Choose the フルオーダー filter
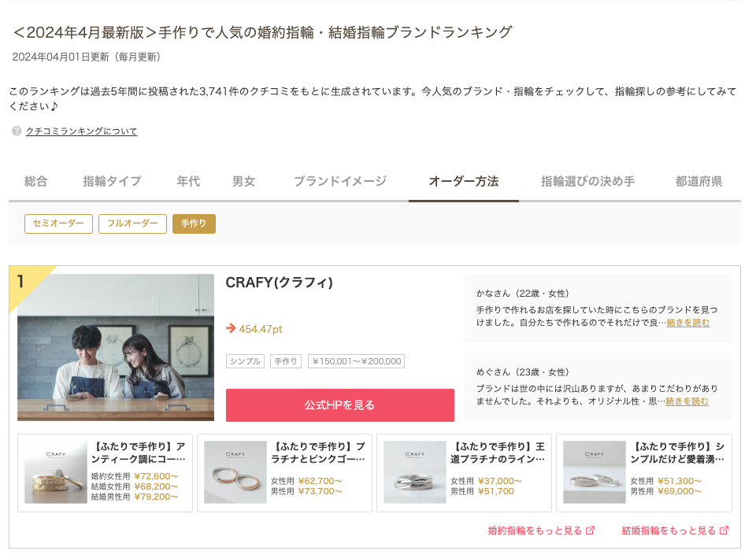This screenshot has width=756, height=558. point(132,224)
